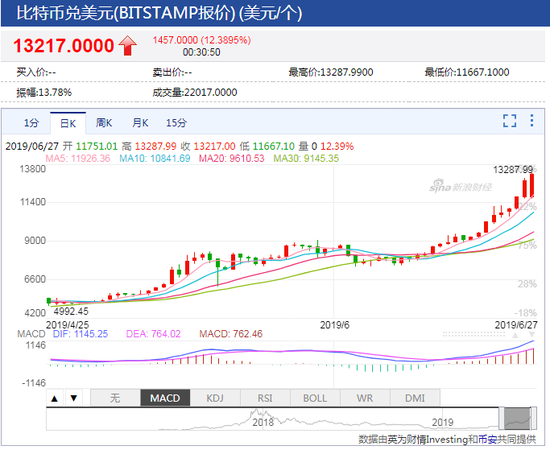Click the MA30: 9145.35 legend

tap(306, 159)
